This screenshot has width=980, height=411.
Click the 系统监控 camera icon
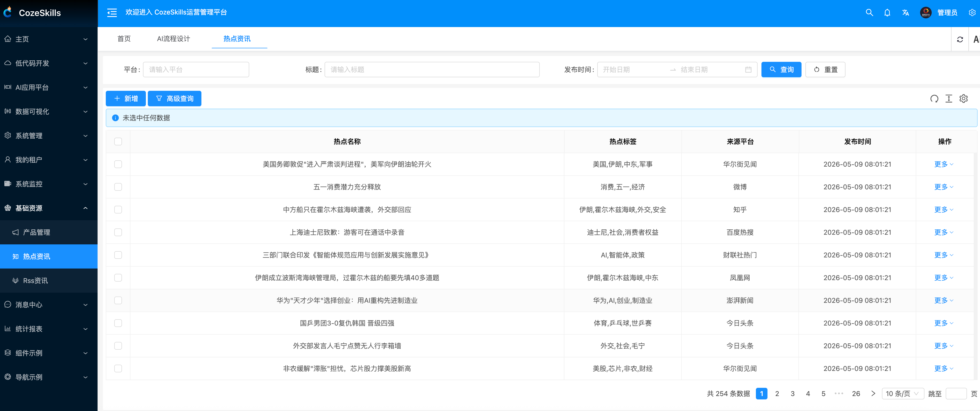click(8, 184)
